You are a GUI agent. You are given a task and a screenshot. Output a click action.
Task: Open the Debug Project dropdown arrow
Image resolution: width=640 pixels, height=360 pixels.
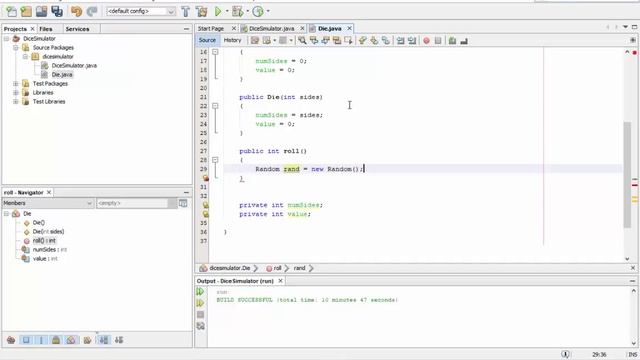point(247,11)
